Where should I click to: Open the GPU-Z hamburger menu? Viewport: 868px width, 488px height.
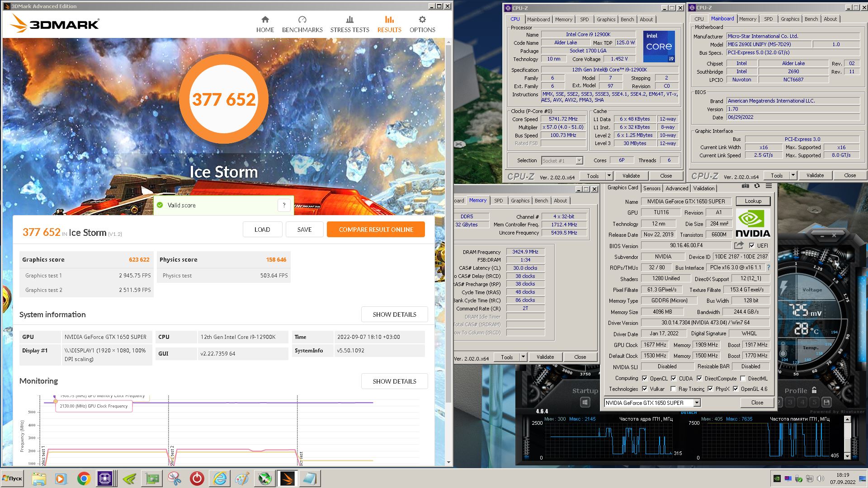coord(769,186)
